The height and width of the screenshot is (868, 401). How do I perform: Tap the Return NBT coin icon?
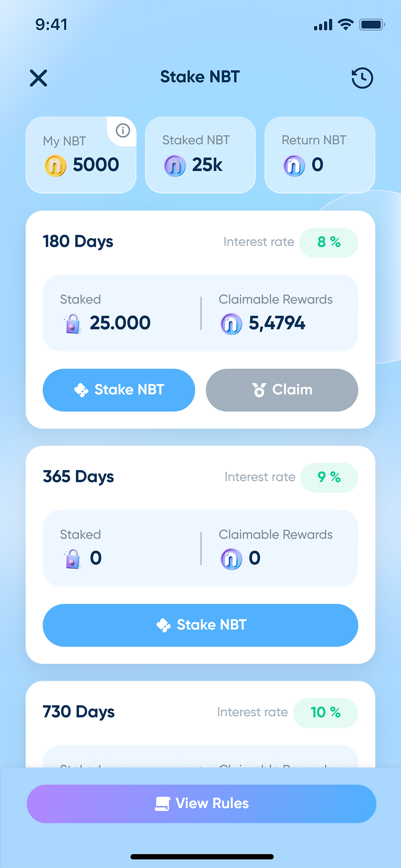click(294, 166)
